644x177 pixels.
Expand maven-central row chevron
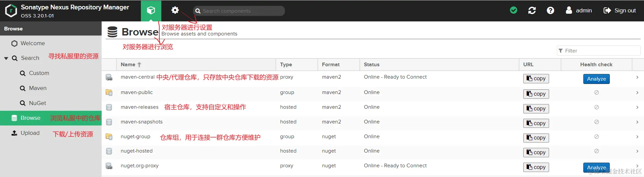coord(637,77)
